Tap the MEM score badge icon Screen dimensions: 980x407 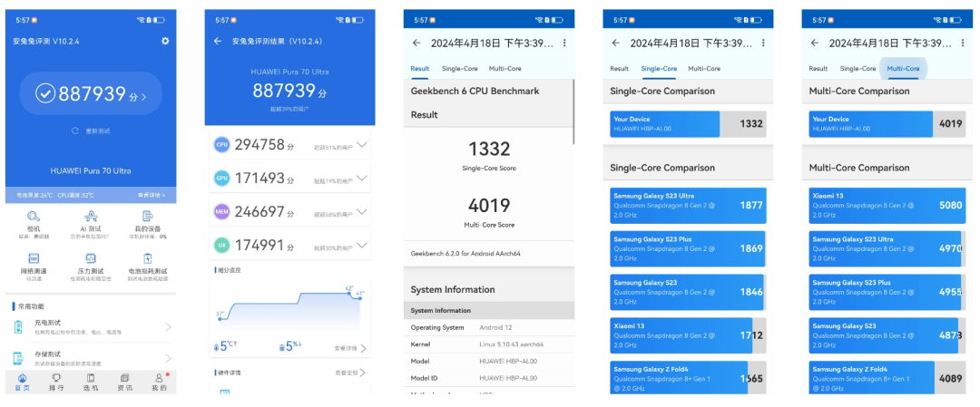point(221,211)
